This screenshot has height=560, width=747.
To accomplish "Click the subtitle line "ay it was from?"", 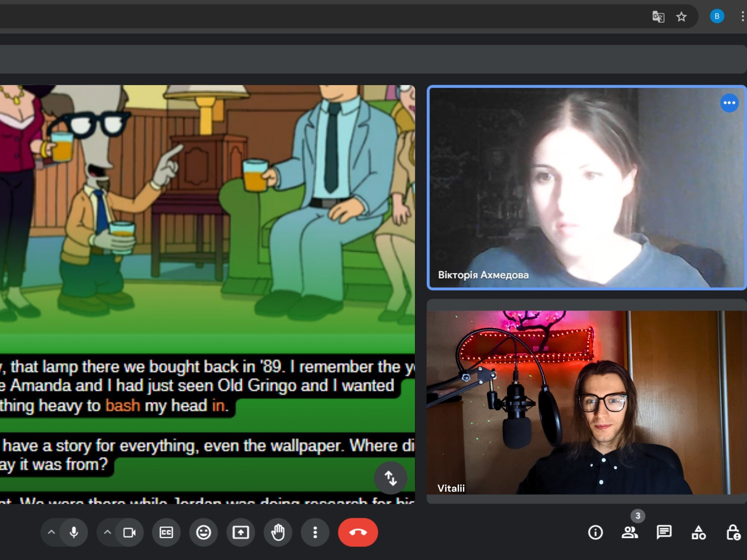I will coord(54,465).
